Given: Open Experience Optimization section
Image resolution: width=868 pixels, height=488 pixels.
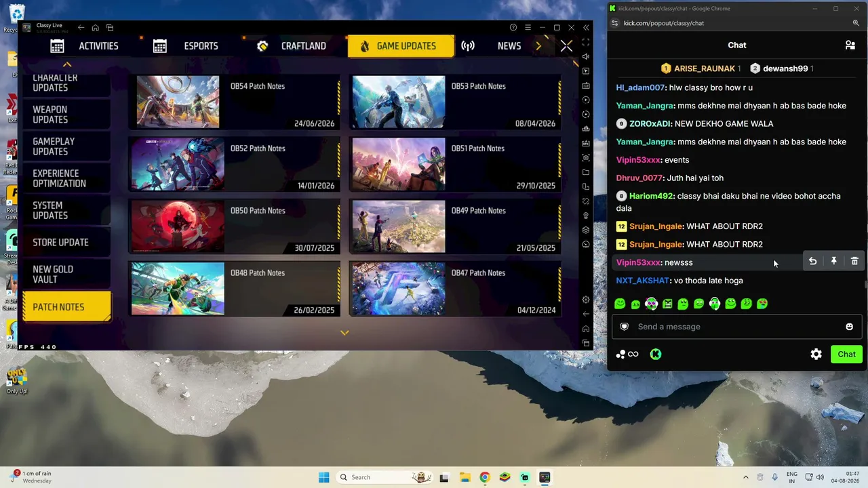Looking at the screenshot, I should 66,178.
